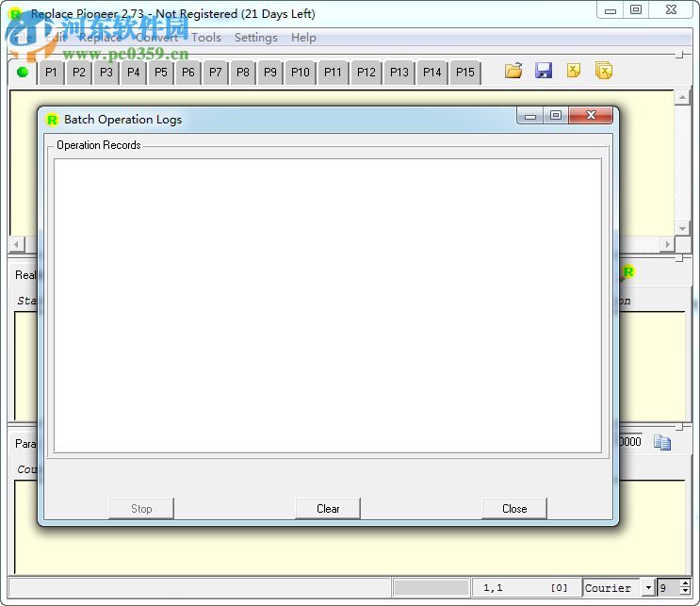700x606 pixels.
Task: Clear the operation records
Action: pyautogui.click(x=328, y=509)
